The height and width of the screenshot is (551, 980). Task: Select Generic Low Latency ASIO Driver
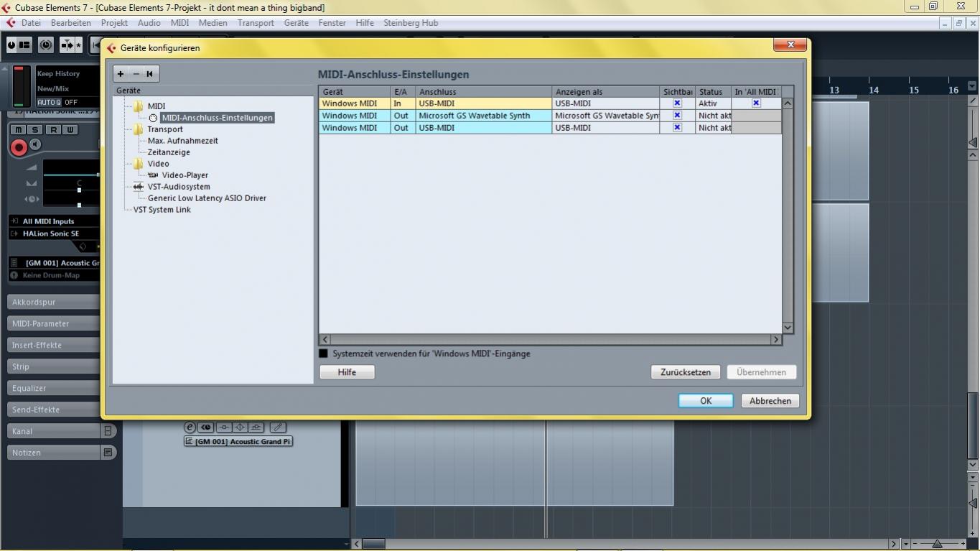tap(207, 198)
